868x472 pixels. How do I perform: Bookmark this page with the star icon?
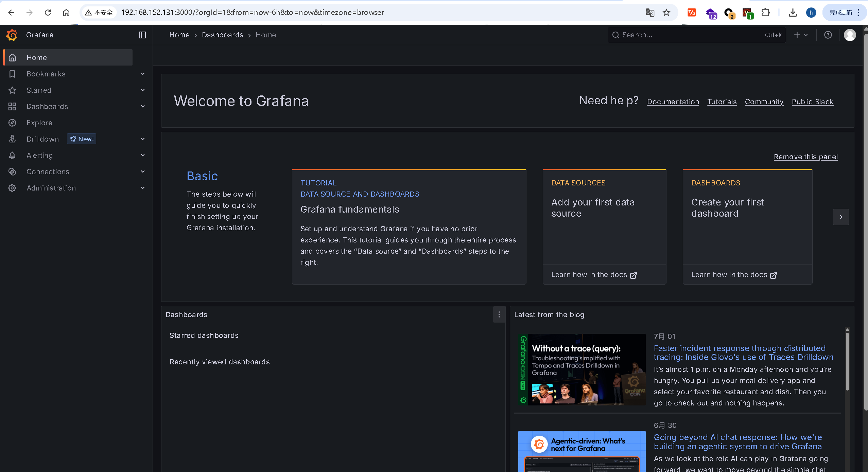click(x=666, y=13)
